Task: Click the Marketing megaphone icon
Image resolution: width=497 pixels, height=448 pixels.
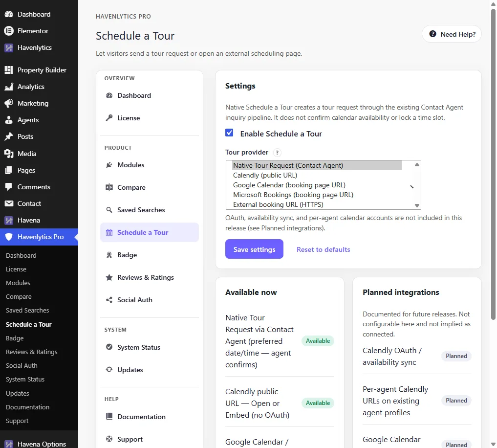Action: (9, 103)
